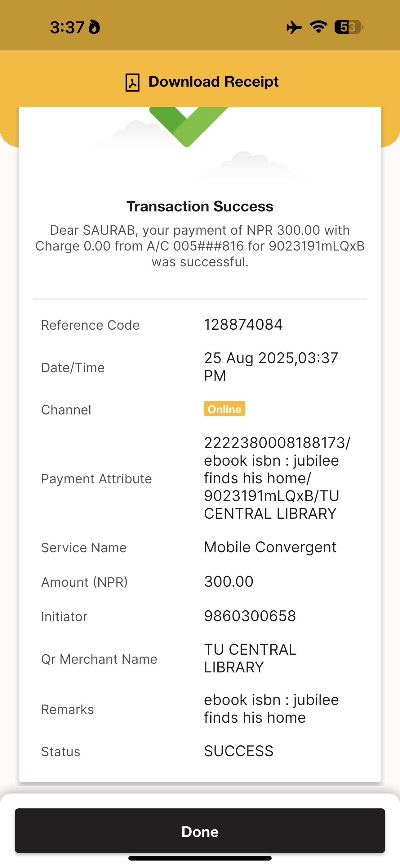Tap the Remarks ebook isbn text

[x=271, y=709]
